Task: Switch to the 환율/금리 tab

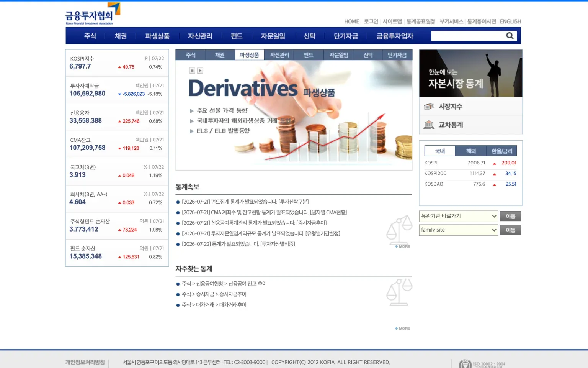Action: pyautogui.click(x=501, y=151)
